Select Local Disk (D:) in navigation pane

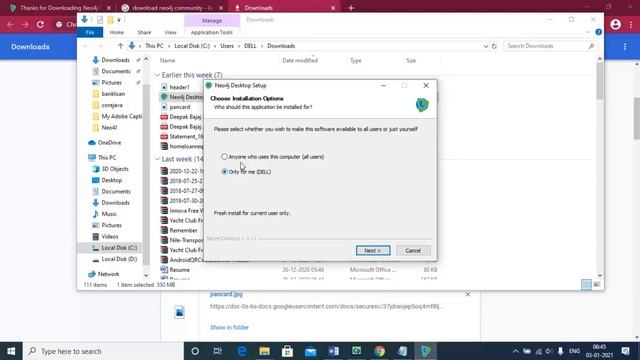[119, 259]
